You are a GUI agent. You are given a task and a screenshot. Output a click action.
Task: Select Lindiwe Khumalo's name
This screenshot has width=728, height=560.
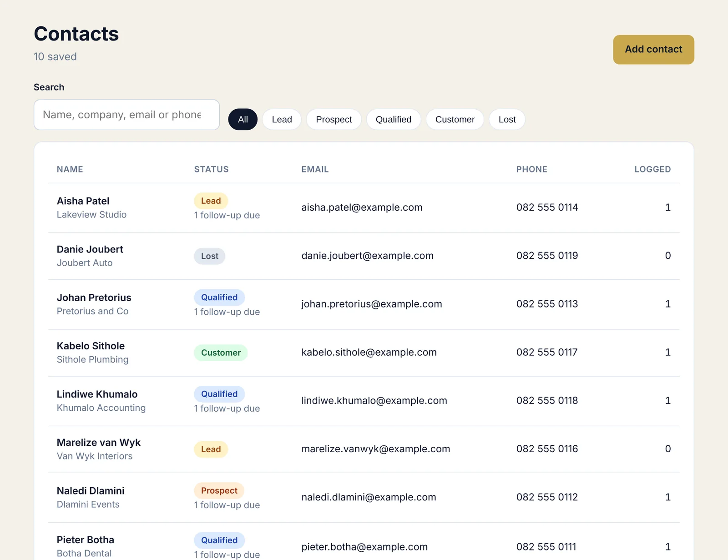97,394
